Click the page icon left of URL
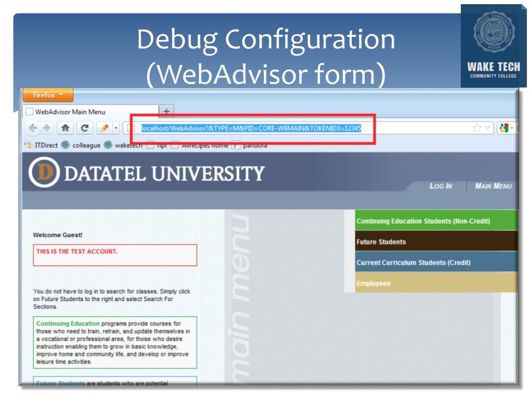532x399 pixels. coord(130,128)
